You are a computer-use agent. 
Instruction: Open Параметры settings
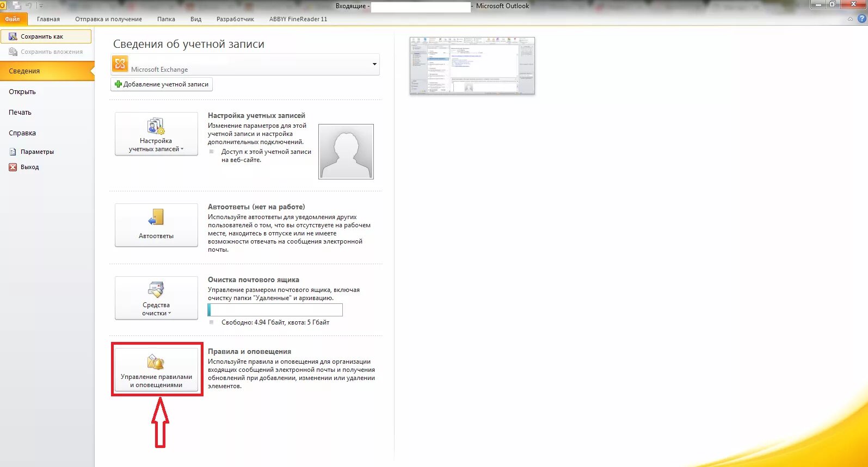pos(37,152)
